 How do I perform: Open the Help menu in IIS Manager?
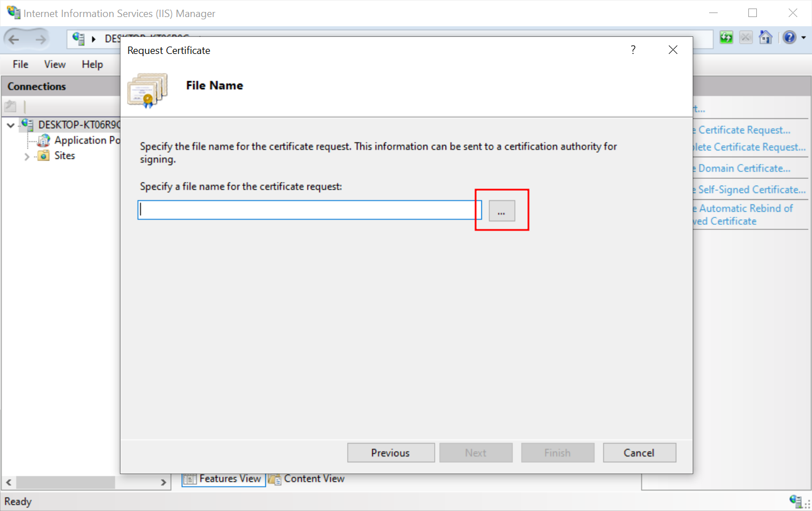(92, 64)
